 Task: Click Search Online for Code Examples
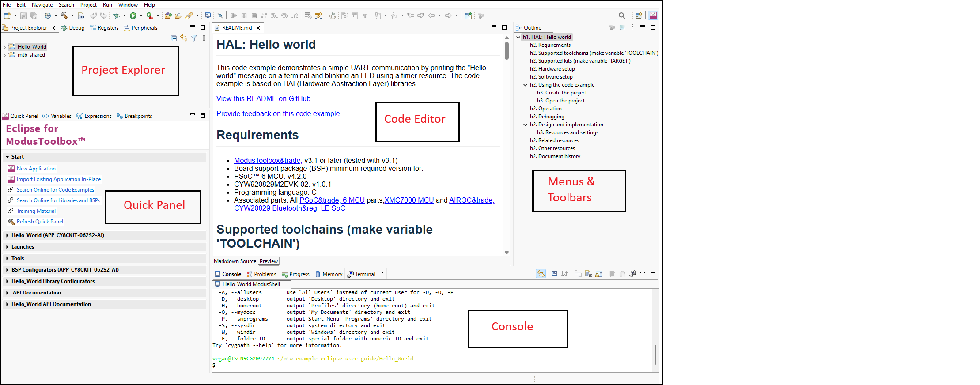[x=55, y=190]
